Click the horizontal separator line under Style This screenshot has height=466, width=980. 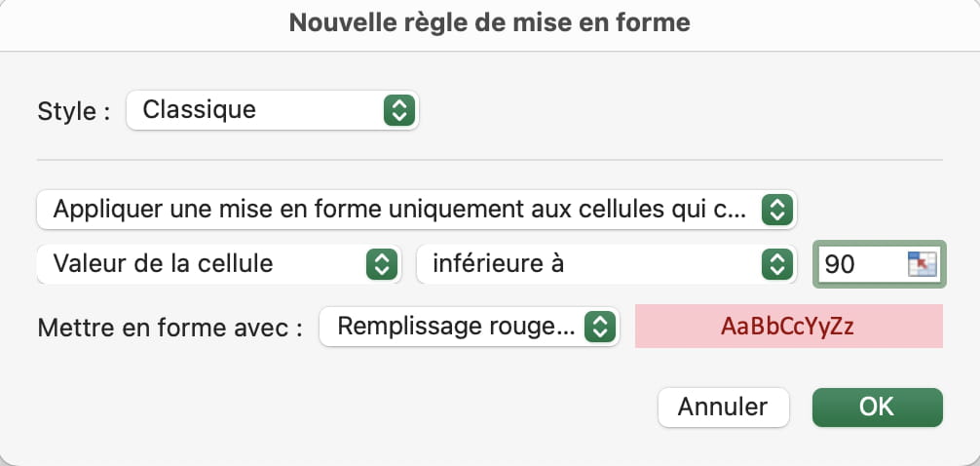[490, 160]
